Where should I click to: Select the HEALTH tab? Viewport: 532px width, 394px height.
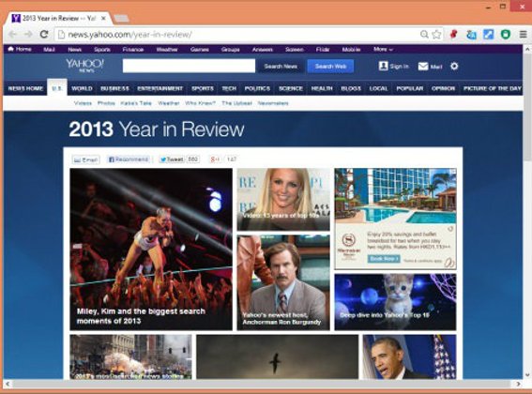pyautogui.click(x=322, y=88)
